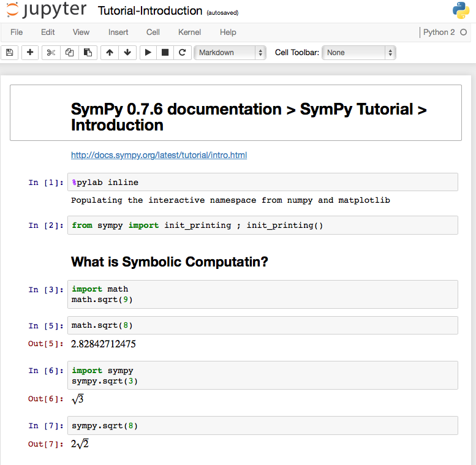Interrupt the kernel with stop icon

point(165,53)
